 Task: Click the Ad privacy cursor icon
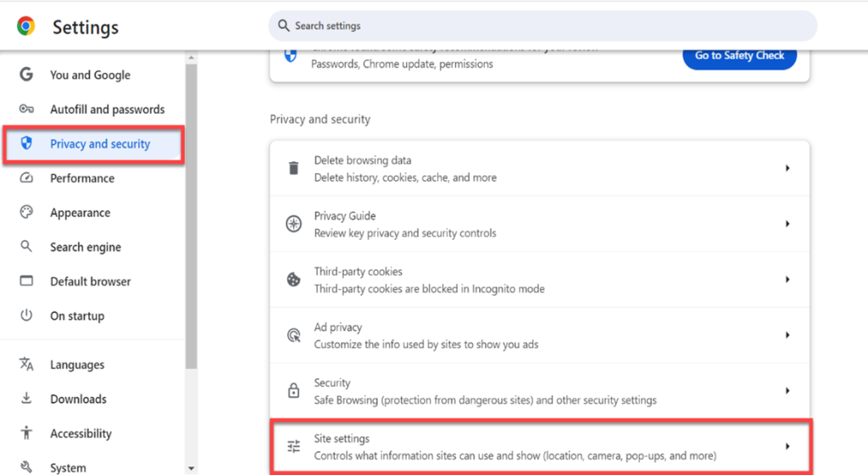293,335
